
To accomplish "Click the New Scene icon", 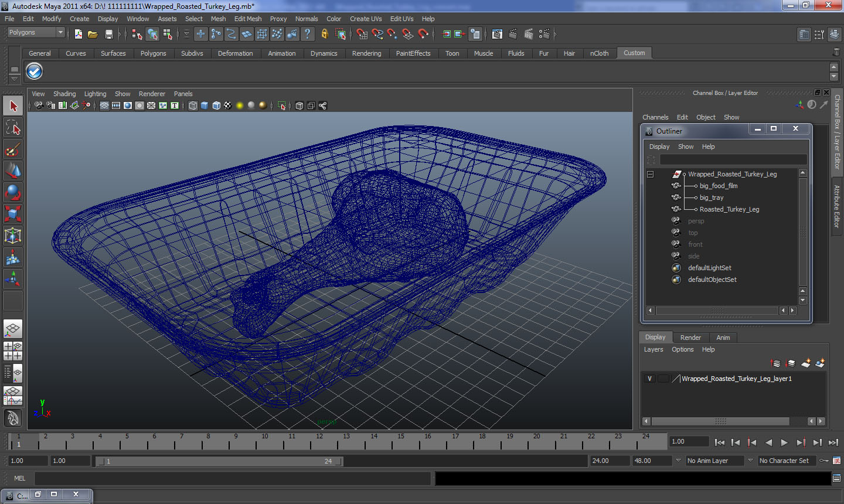I will 79,35.
